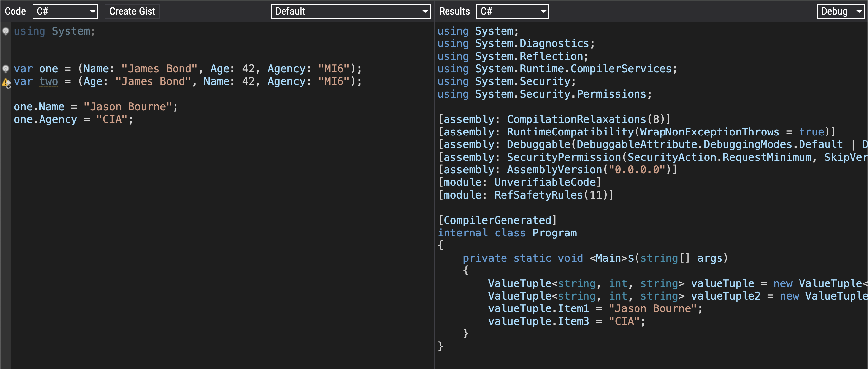The height and width of the screenshot is (369, 868).
Task: Click the lightbulb icon beside 'var one' line
Action: [5, 69]
